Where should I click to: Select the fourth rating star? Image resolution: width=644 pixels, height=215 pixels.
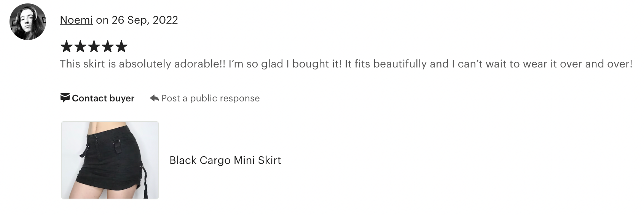point(107,47)
